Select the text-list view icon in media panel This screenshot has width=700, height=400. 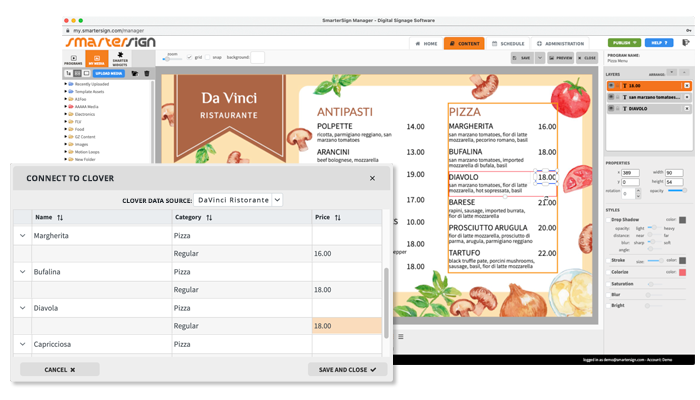pos(68,73)
